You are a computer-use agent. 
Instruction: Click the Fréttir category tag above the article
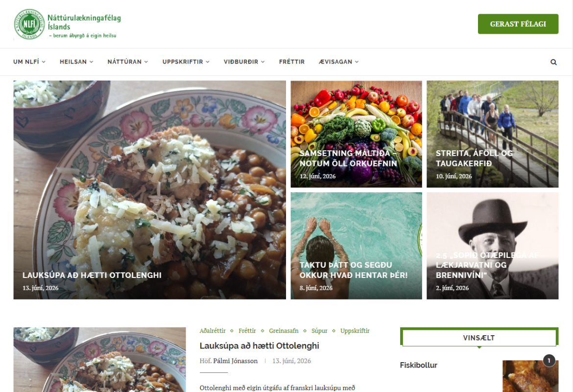pyautogui.click(x=247, y=331)
